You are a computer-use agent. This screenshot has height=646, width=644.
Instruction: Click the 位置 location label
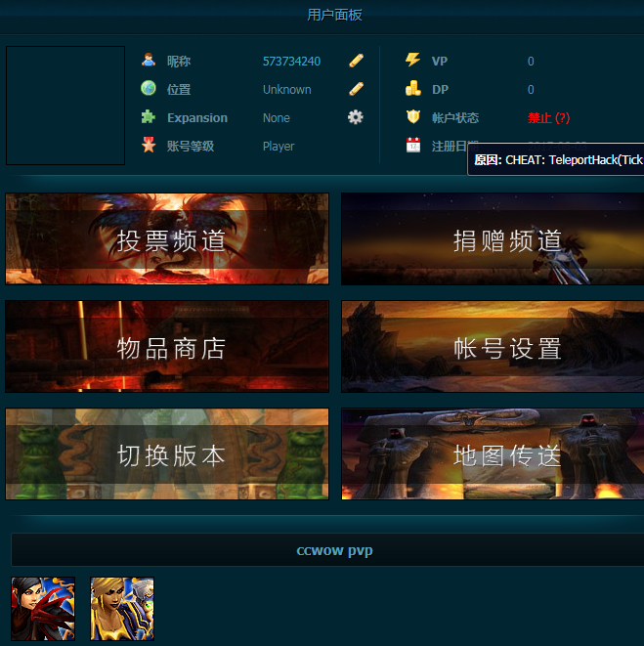click(179, 89)
